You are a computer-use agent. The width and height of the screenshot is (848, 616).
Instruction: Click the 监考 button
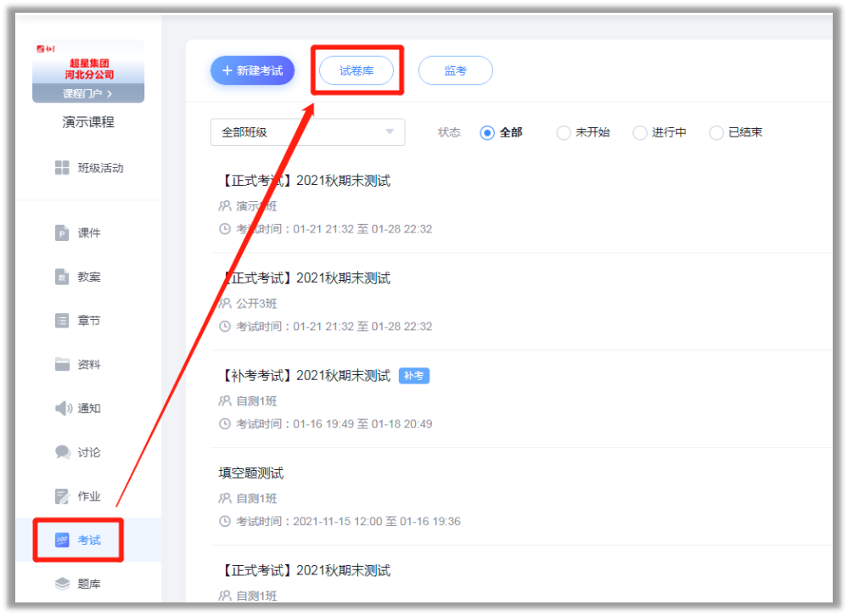455,70
